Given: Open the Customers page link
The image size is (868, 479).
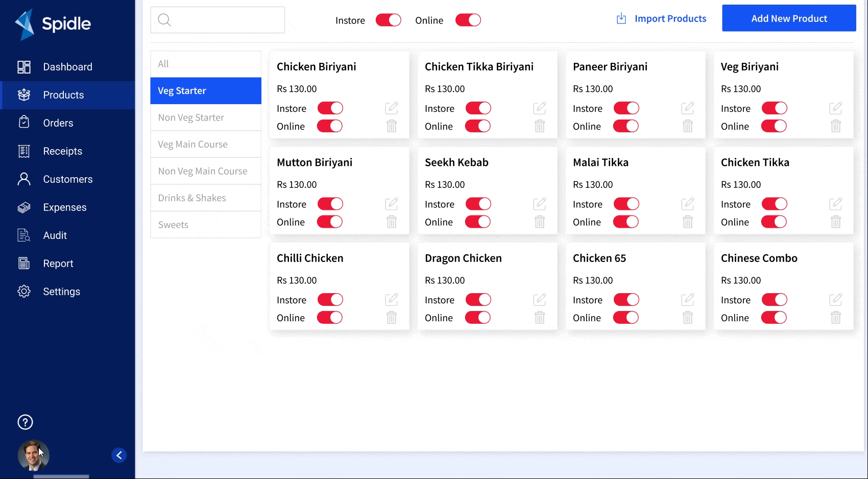Looking at the screenshot, I should [x=68, y=179].
